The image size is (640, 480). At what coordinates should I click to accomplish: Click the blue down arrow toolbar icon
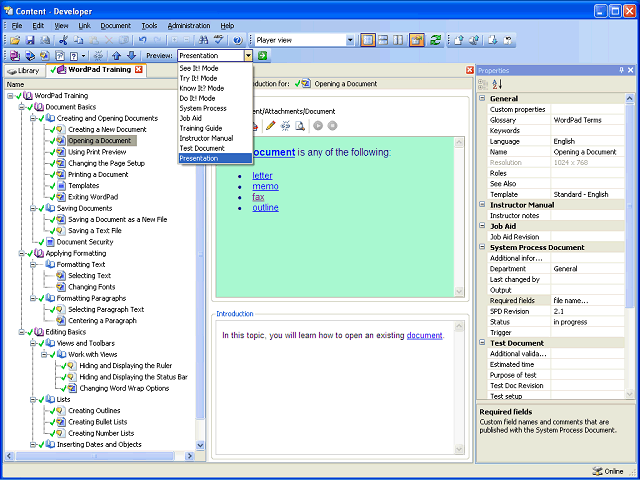point(131,56)
